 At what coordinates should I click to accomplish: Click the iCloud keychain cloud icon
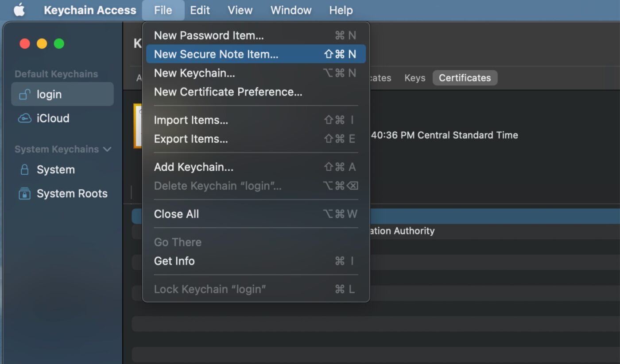24,118
